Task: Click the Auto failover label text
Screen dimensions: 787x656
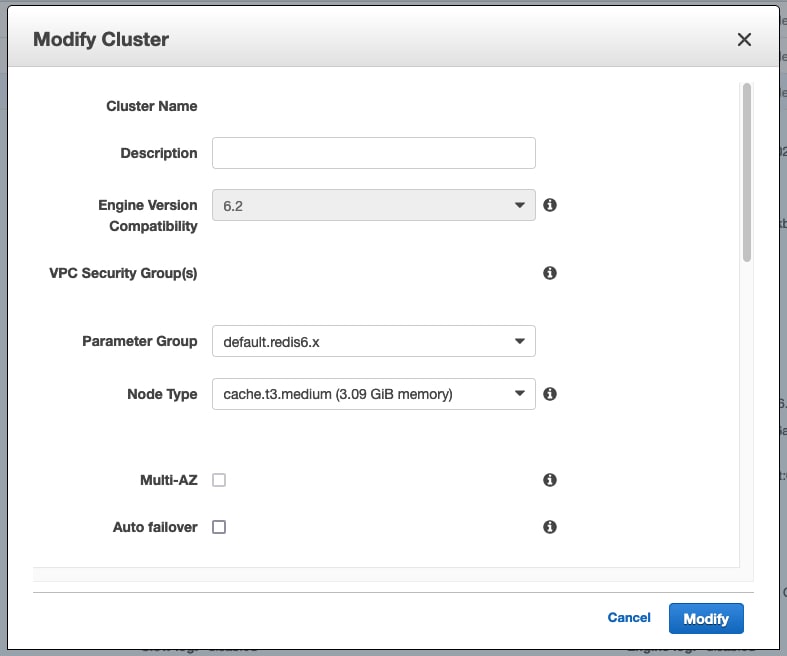Action: [x=155, y=527]
